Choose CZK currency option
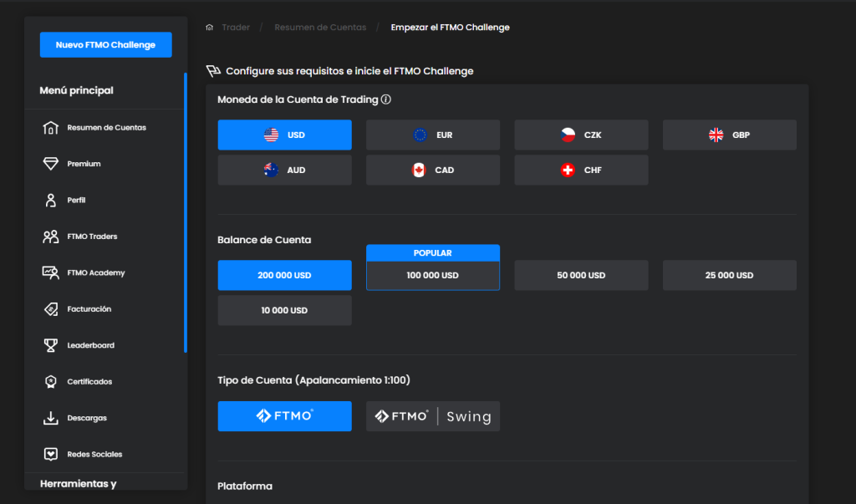The height and width of the screenshot is (504, 856). pyautogui.click(x=582, y=135)
